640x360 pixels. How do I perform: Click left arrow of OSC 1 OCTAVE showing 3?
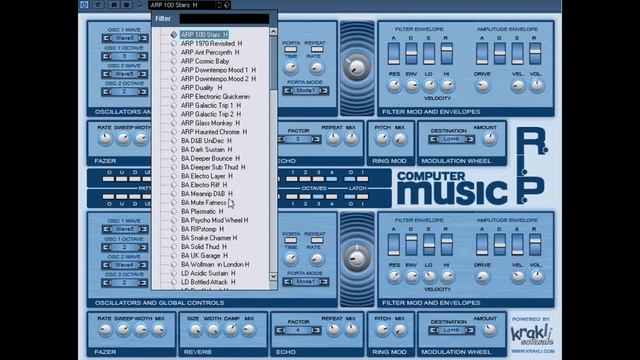click(107, 56)
